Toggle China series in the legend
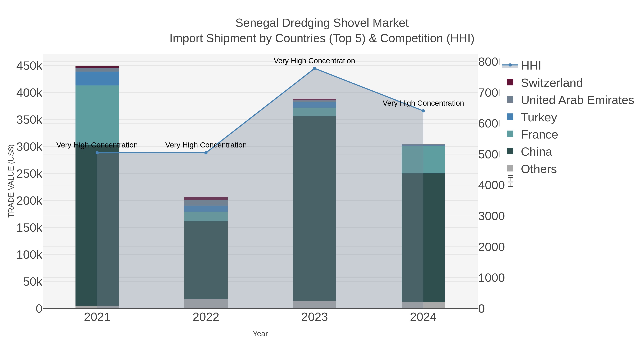 [x=529, y=152]
